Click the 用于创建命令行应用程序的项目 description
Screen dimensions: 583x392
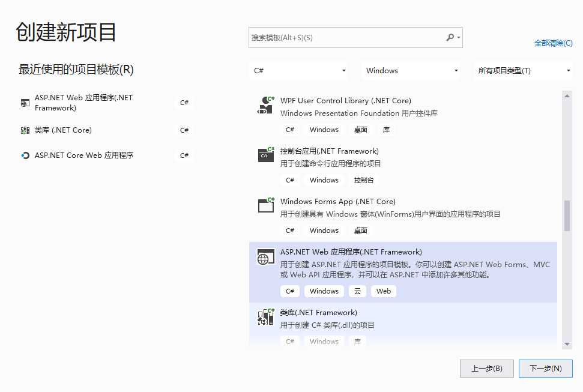click(x=331, y=164)
